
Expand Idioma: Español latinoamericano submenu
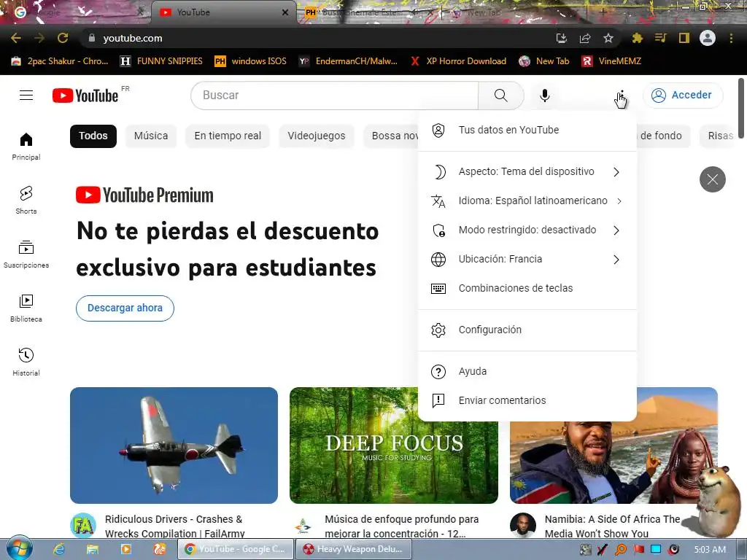(527, 201)
